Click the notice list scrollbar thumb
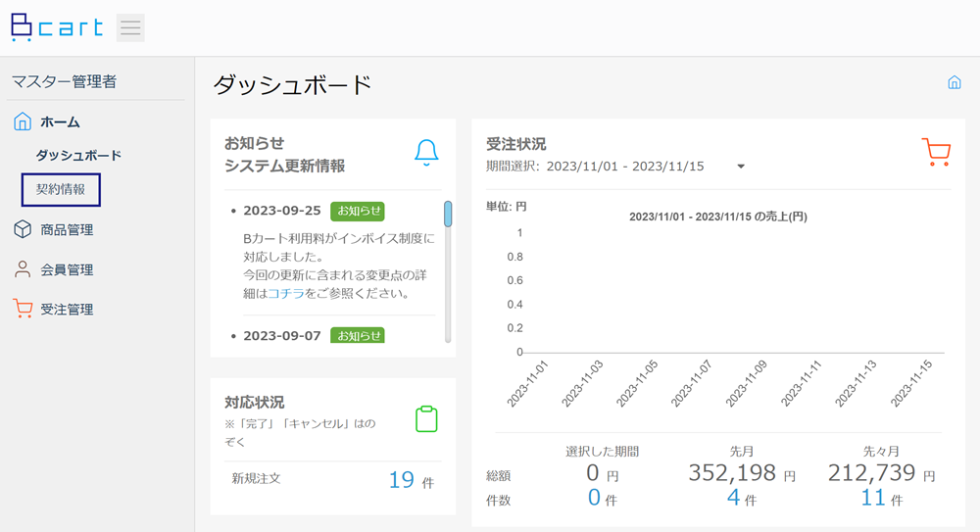The width and height of the screenshot is (980, 532). [x=448, y=214]
